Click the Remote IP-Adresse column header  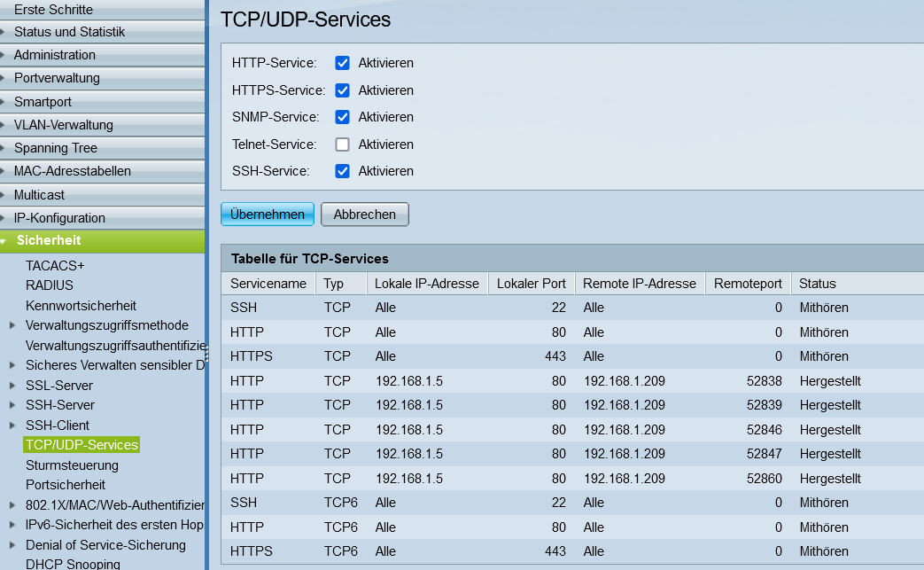[640, 284]
